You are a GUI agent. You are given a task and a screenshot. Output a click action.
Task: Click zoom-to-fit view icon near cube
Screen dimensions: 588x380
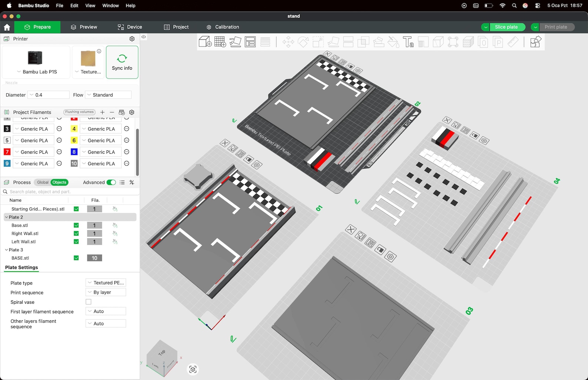tap(193, 369)
